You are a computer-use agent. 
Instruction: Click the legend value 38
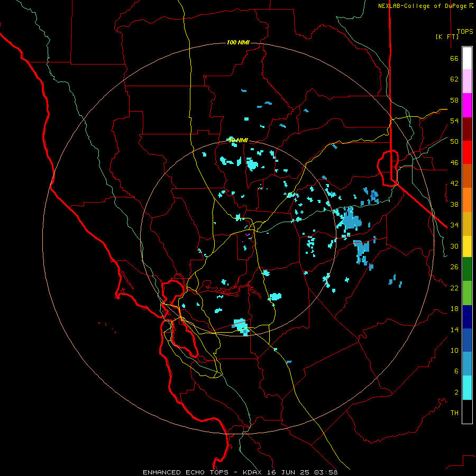(454, 204)
